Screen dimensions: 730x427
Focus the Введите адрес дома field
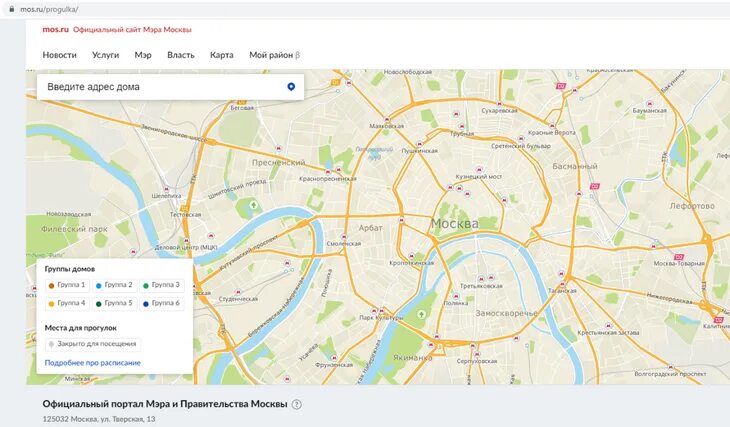click(x=170, y=87)
